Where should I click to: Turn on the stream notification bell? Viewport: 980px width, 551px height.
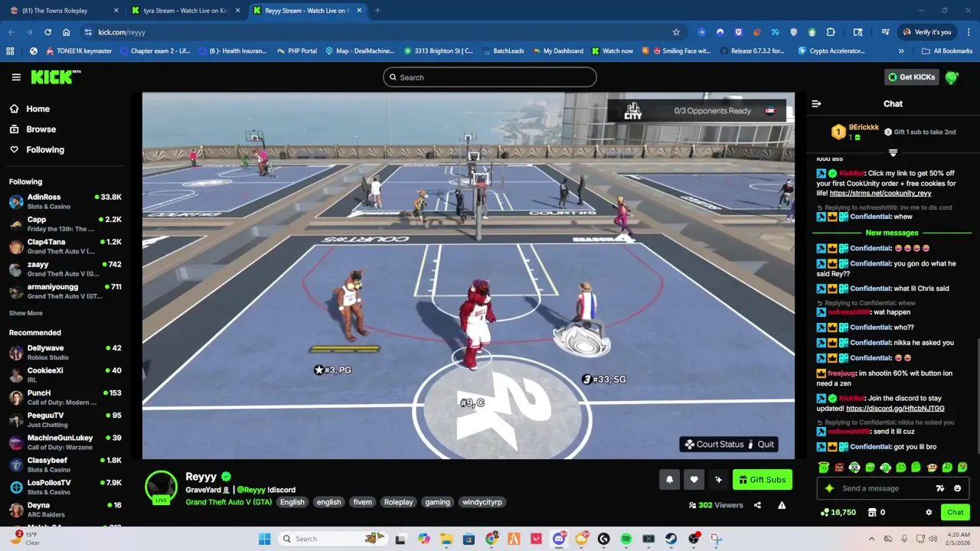click(x=669, y=480)
